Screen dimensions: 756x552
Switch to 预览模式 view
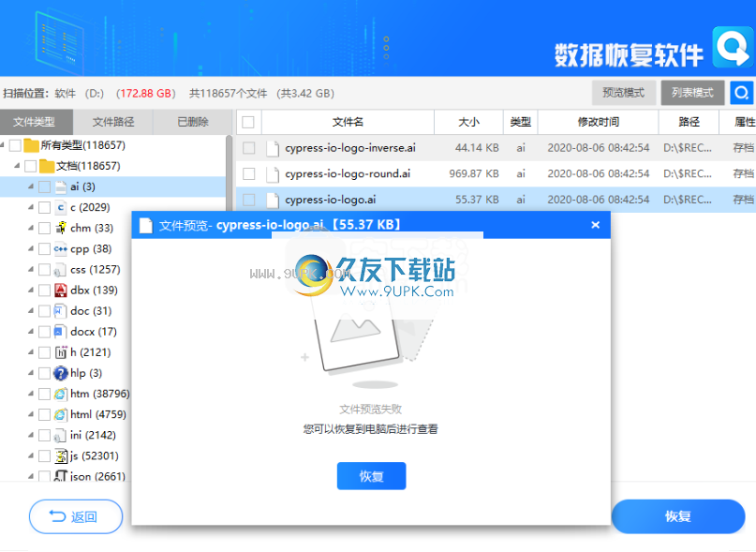(623, 93)
